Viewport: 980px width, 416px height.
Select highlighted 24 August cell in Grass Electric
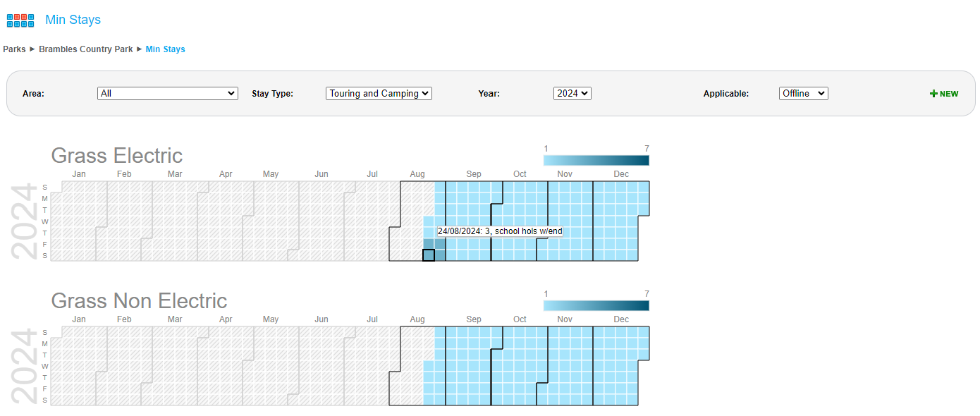point(429,255)
